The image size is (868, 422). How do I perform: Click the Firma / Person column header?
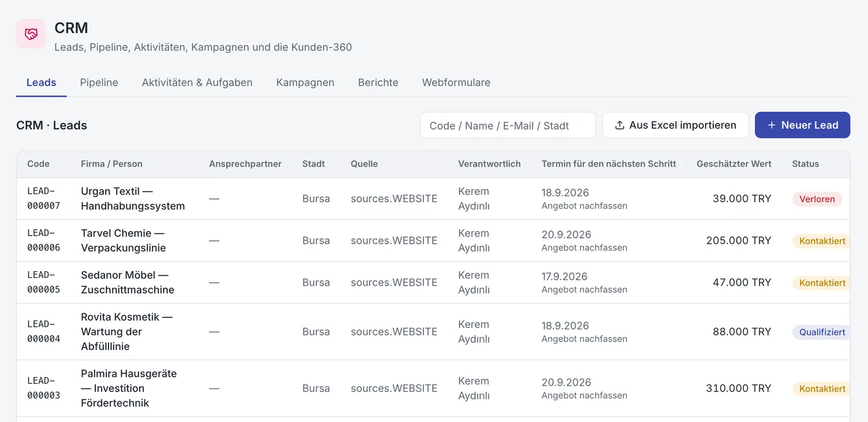pos(112,164)
